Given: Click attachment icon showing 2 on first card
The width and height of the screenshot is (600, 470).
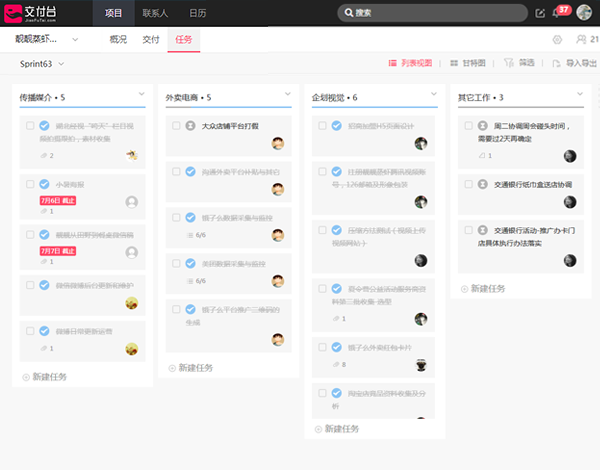Looking at the screenshot, I should (x=44, y=156).
